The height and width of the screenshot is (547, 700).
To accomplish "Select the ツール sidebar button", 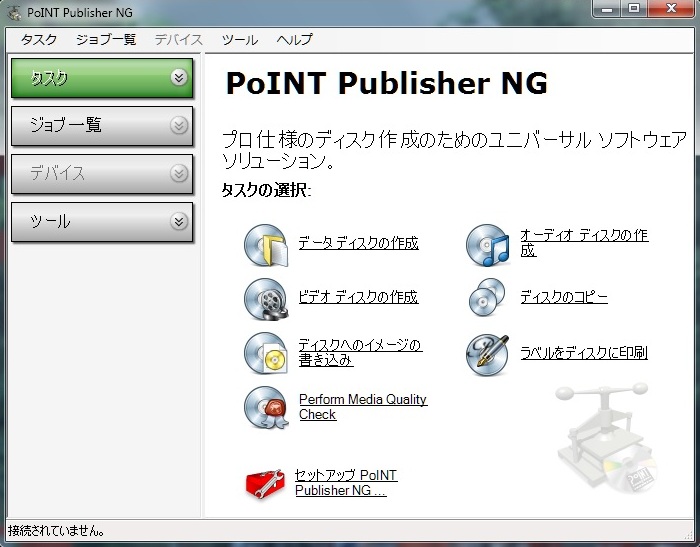I will coord(102,222).
